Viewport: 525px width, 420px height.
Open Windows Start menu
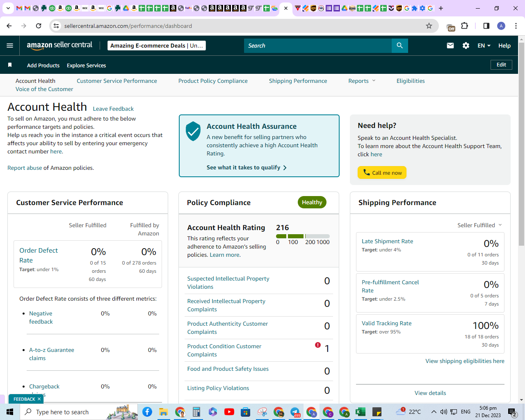pos(10,412)
